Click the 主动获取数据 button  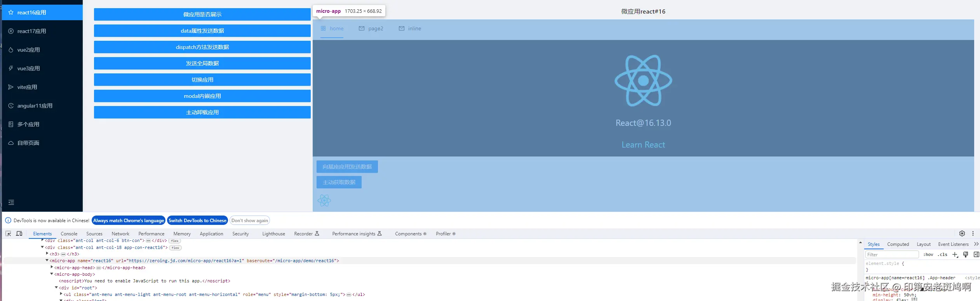point(339,182)
